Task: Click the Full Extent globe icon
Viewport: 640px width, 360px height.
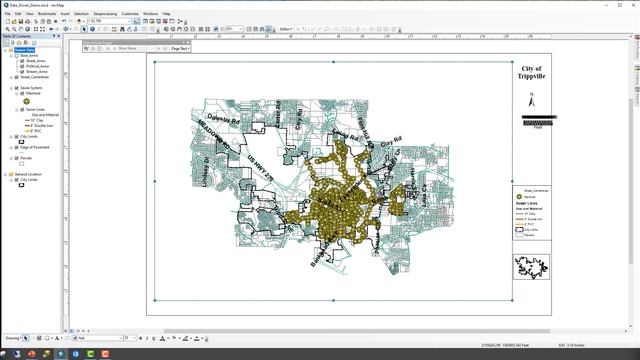Action: 28,29
